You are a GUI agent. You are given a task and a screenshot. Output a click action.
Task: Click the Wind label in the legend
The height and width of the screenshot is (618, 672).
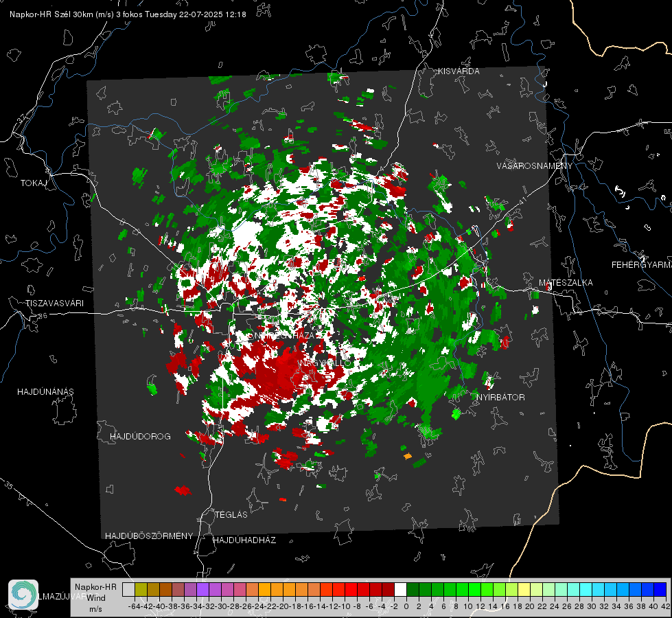96,597
